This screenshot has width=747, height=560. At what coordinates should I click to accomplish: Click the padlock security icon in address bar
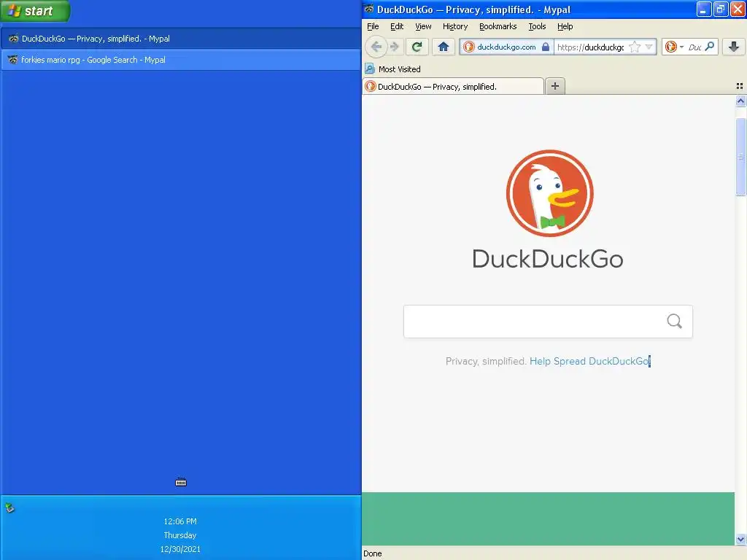pyautogui.click(x=546, y=47)
